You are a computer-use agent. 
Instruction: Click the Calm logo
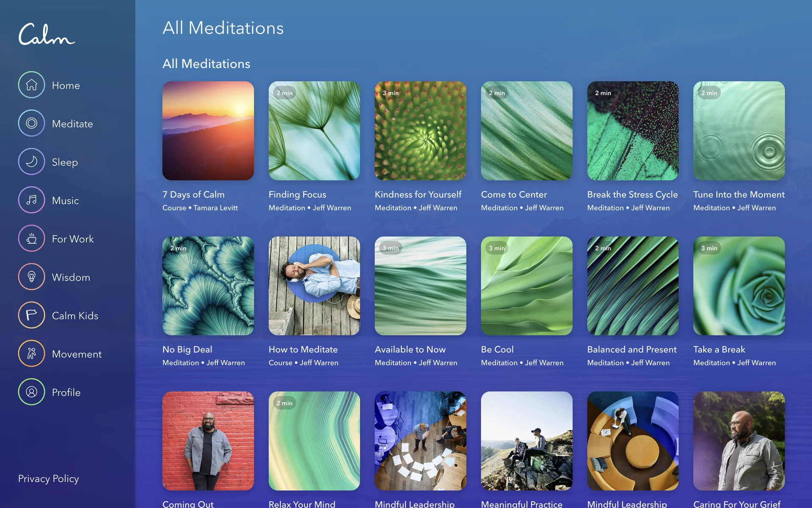coord(47,35)
